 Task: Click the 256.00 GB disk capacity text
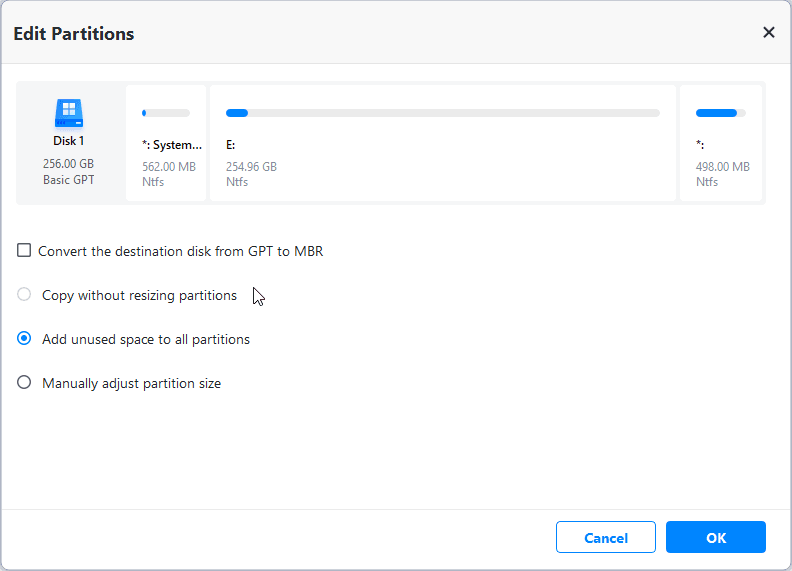68,164
